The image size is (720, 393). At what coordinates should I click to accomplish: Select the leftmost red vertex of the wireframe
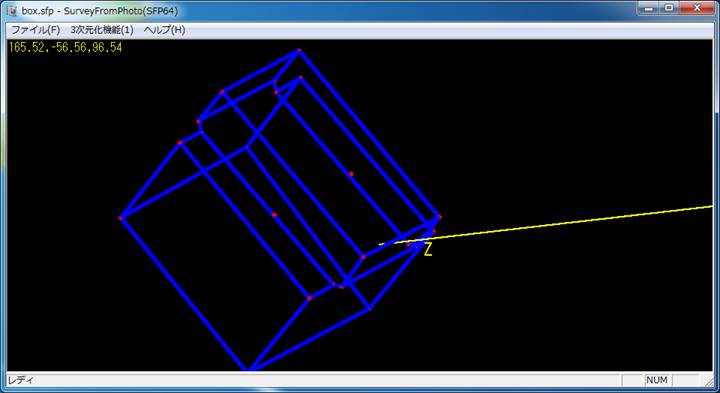120,218
